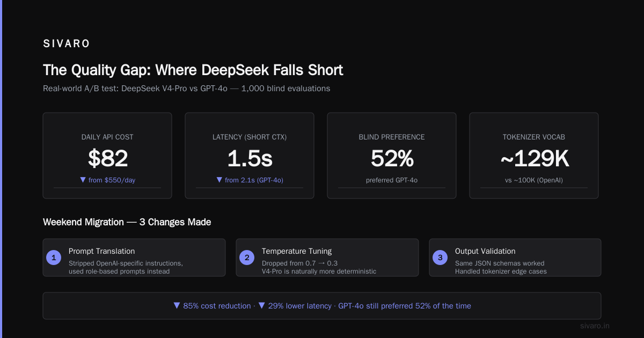Click the down-triangle icon before 'from 2.1s'
The height and width of the screenshot is (338, 644).
pyautogui.click(x=219, y=180)
